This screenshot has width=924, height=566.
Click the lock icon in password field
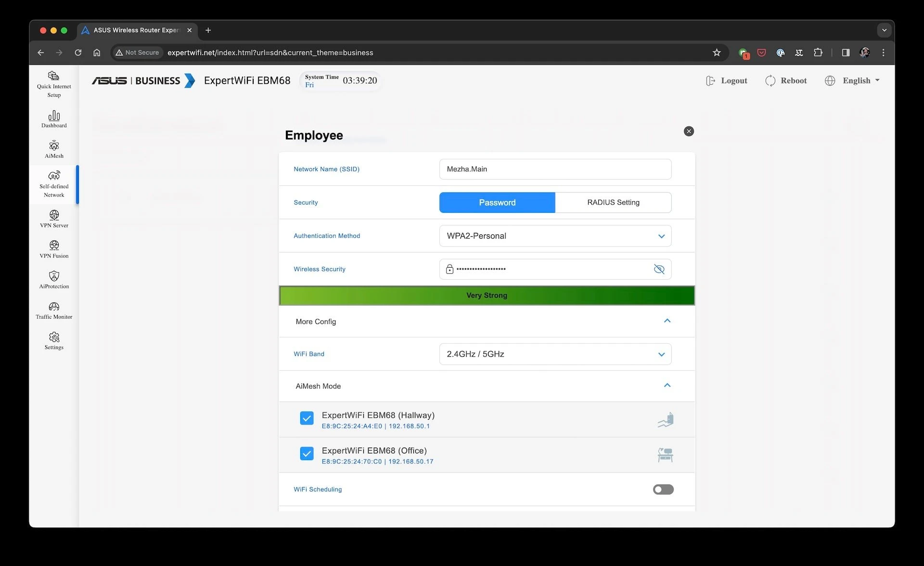(449, 269)
